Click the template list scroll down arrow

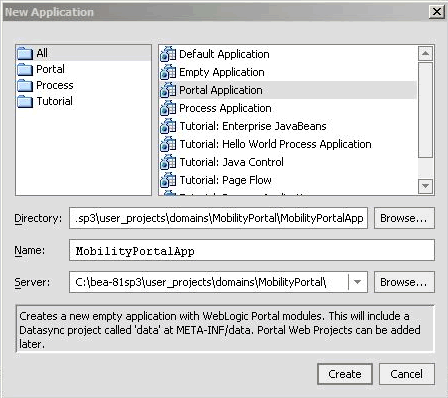point(425,186)
